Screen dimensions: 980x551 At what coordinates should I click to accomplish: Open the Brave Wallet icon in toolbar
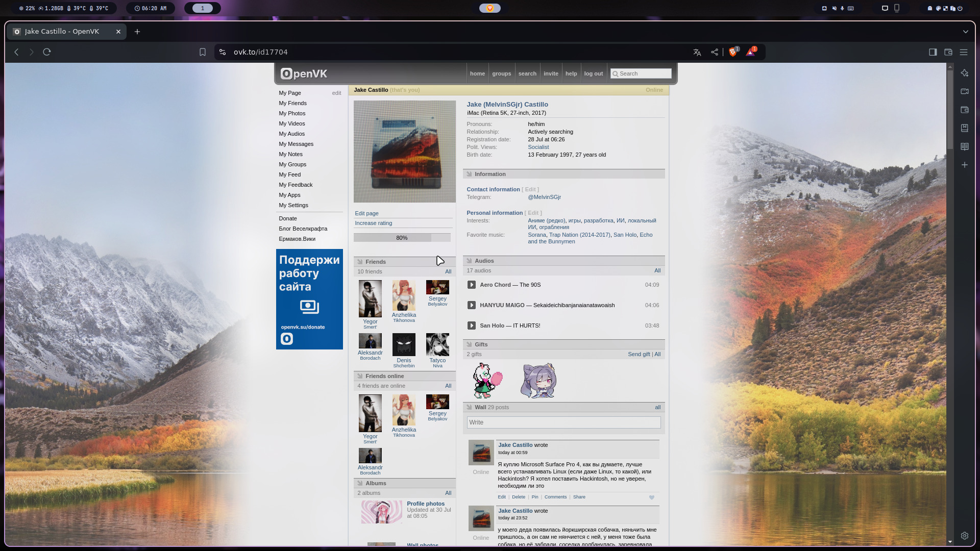click(948, 52)
